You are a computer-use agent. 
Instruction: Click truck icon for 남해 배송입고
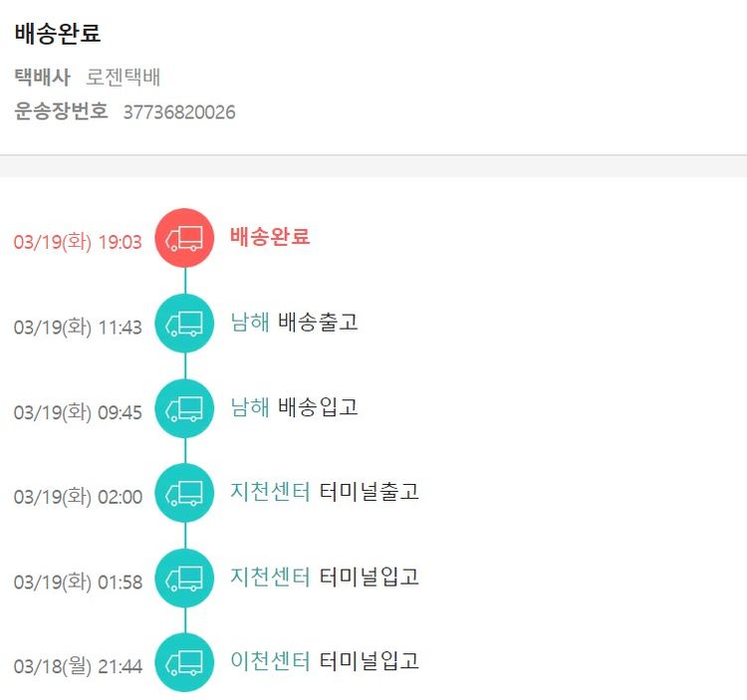point(184,407)
